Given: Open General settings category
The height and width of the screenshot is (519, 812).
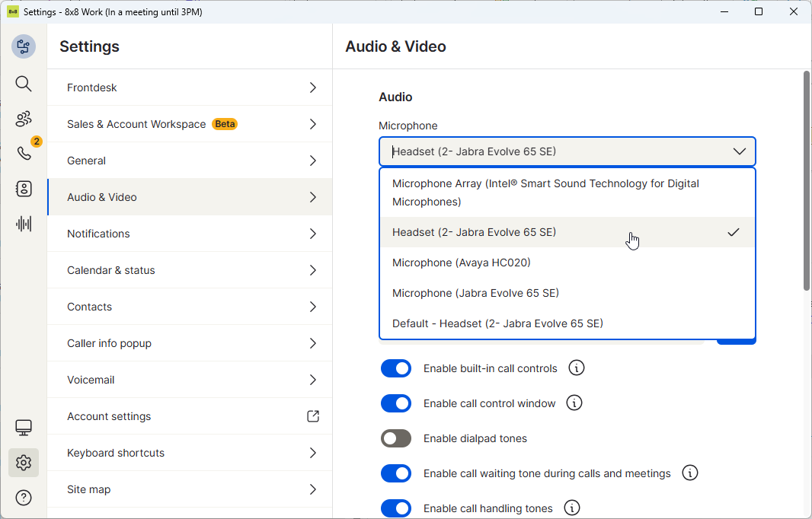Looking at the screenshot, I should pos(190,161).
